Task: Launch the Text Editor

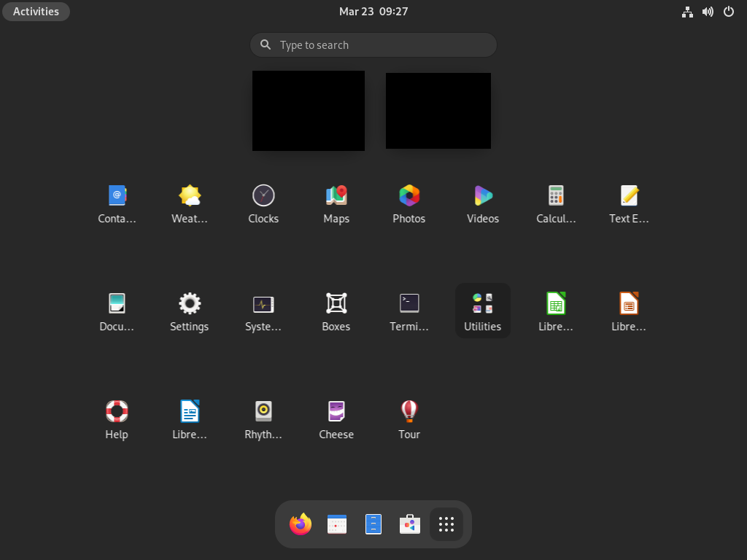Action: pyautogui.click(x=629, y=204)
